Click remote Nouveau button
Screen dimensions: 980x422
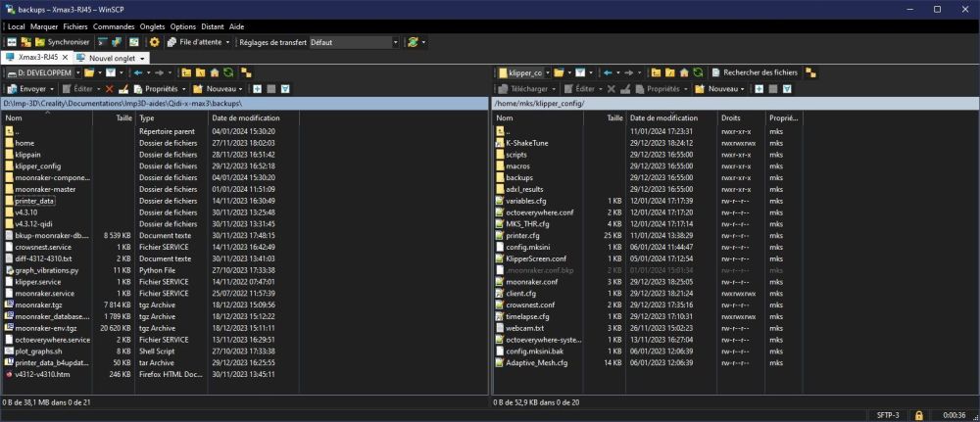(716, 89)
